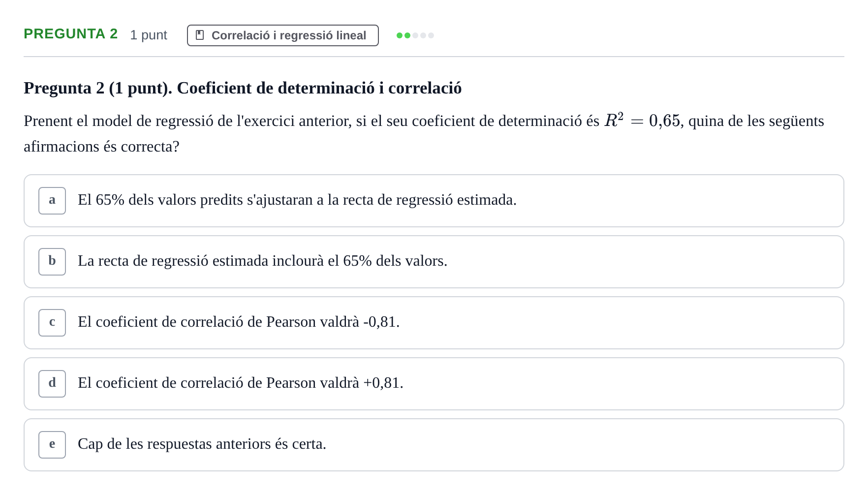The width and height of the screenshot is (868, 495).
Task: Click the second green difficulty dot
Action: tap(407, 35)
